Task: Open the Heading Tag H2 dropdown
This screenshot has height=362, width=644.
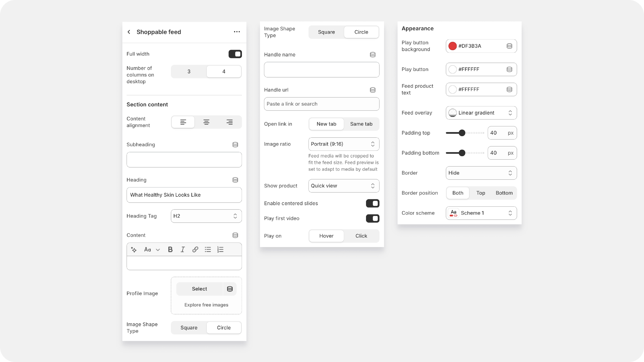Action: pyautogui.click(x=206, y=216)
